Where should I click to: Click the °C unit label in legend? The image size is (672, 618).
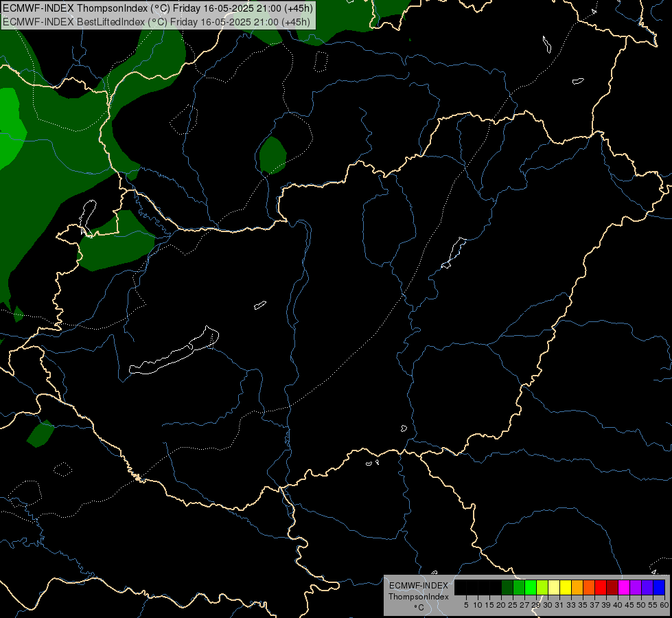tap(419, 608)
